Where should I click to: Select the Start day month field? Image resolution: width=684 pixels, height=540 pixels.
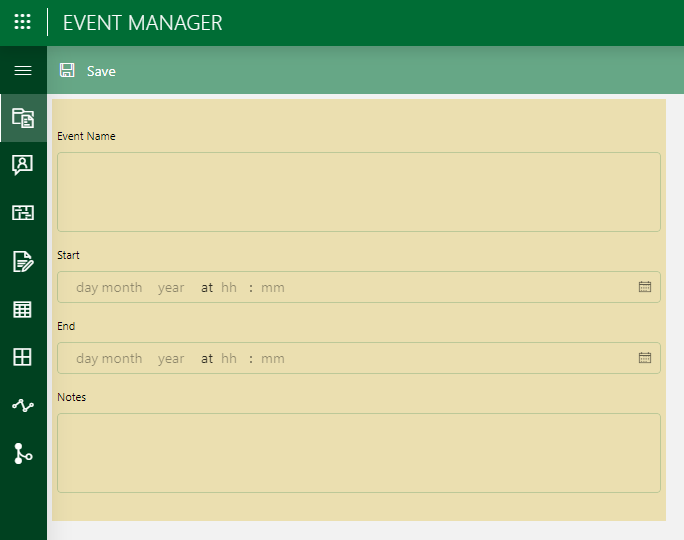point(109,287)
